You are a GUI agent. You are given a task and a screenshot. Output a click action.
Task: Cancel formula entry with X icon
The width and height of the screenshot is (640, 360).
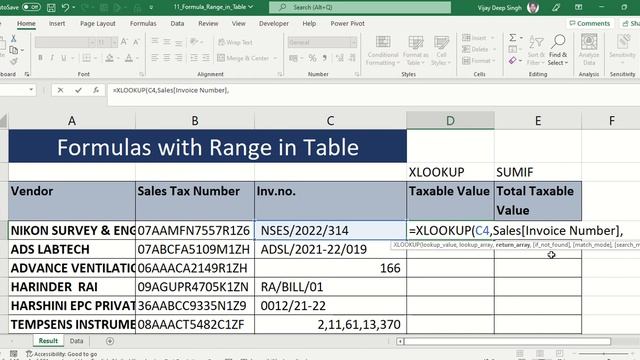coord(60,90)
